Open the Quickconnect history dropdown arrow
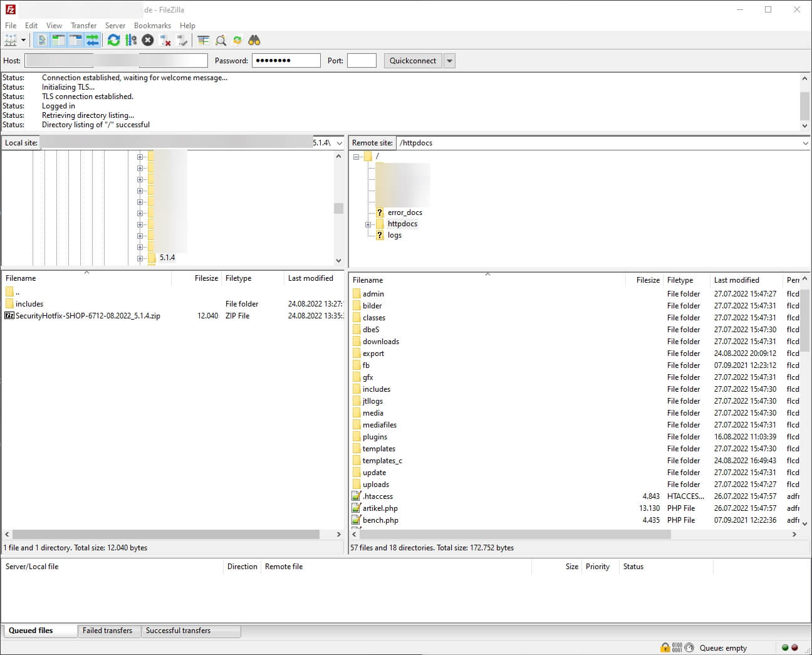The width and height of the screenshot is (812, 655). click(x=449, y=61)
